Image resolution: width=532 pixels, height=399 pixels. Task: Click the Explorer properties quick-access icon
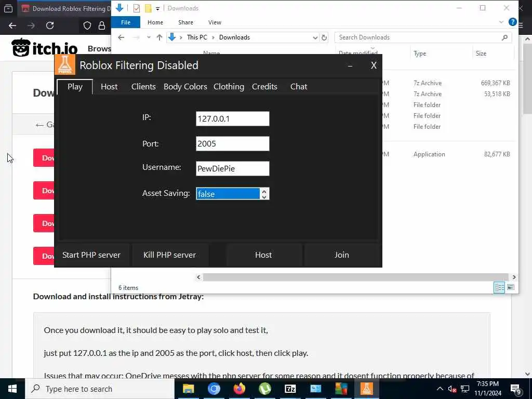[x=137, y=8]
